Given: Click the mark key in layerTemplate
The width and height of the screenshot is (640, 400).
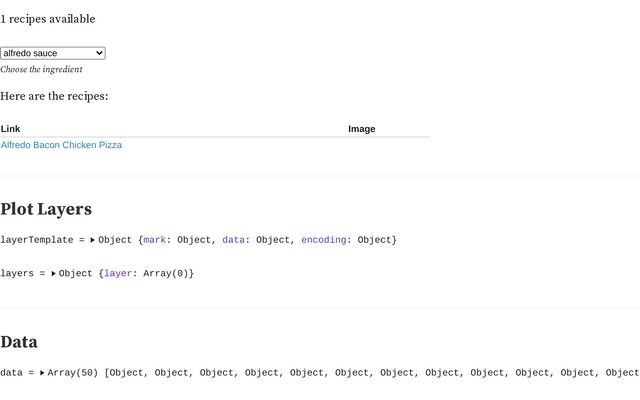Looking at the screenshot, I should tap(156, 240).
